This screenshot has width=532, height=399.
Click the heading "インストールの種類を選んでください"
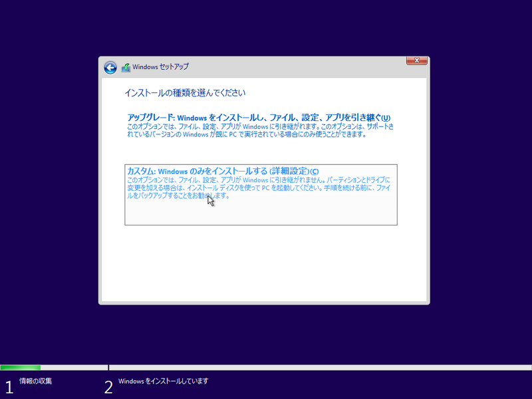click(186, 92)
